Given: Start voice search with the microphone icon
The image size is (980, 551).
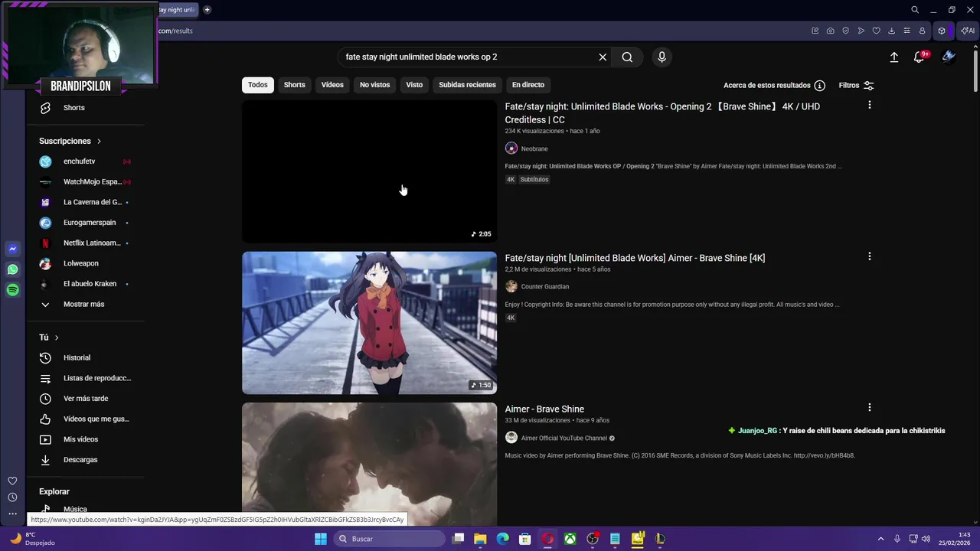Looking at the screenshot, I should tap(661, 57).
